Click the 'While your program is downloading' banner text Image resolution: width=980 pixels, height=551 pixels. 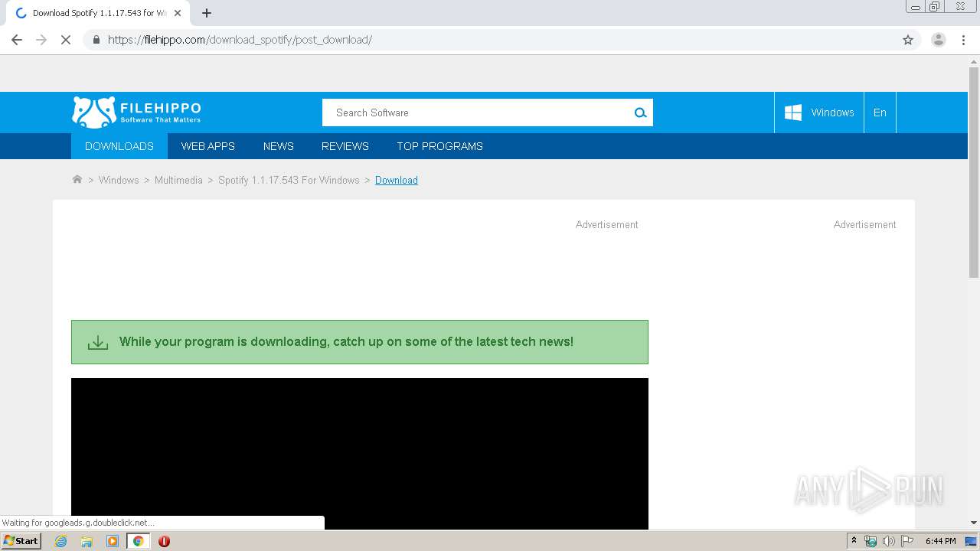point(346,342)
